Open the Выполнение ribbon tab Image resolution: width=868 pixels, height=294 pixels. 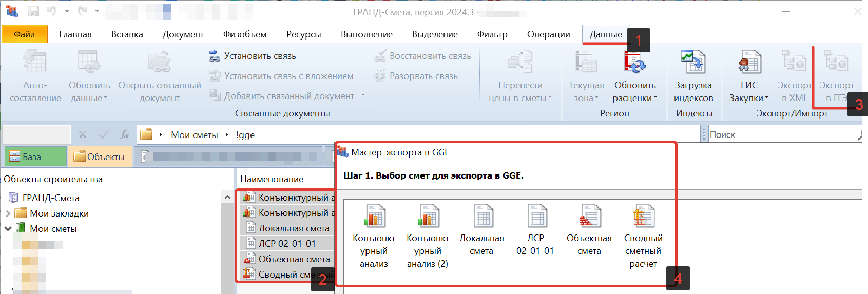[367, 34]
